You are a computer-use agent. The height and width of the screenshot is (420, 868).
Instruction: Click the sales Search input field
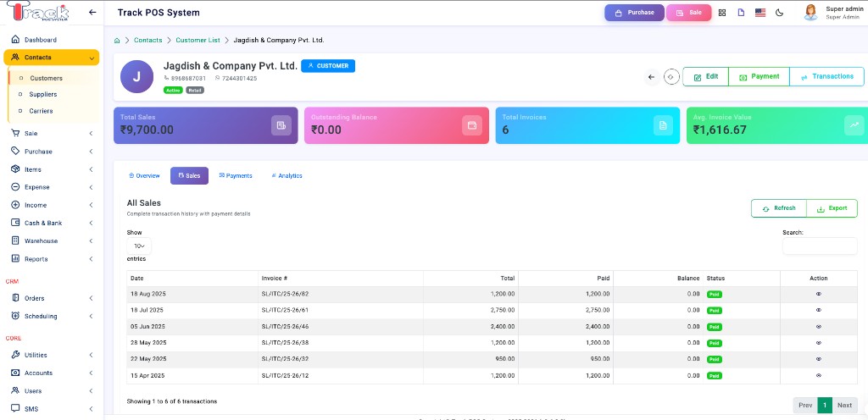[x=820, y=246]
